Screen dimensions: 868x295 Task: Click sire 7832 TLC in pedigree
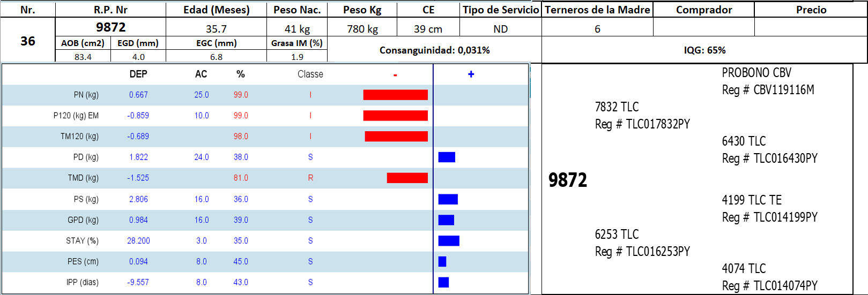[x=617, y=107]
